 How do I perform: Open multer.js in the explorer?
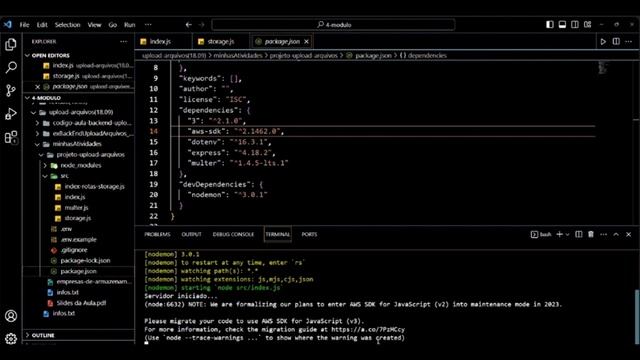coord(76,208)
